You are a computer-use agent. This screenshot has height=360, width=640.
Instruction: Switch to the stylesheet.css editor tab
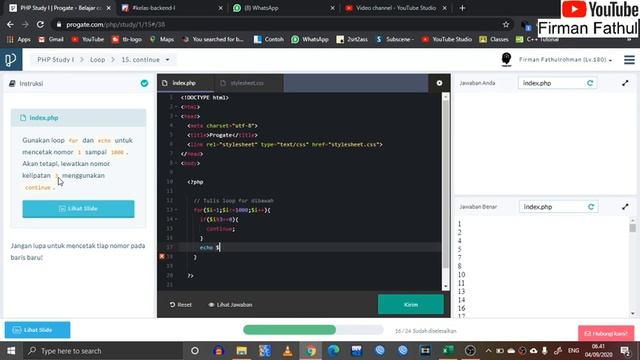coord(248,83)
